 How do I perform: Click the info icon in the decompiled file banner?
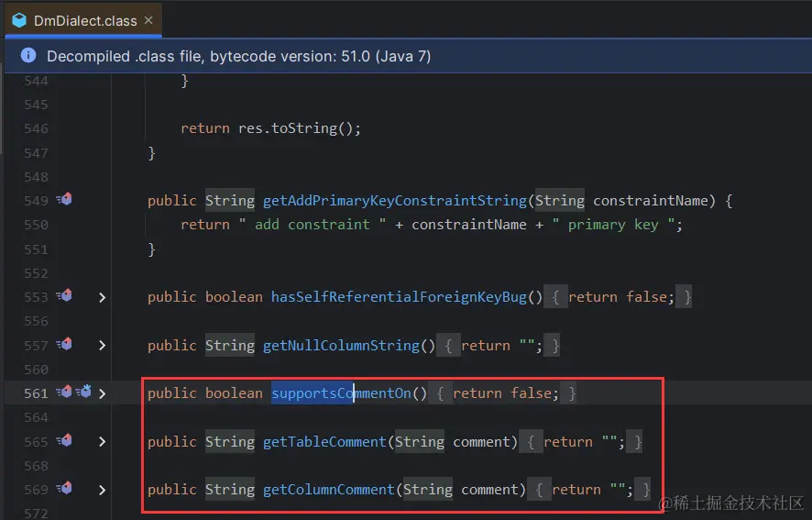[28, 55]
